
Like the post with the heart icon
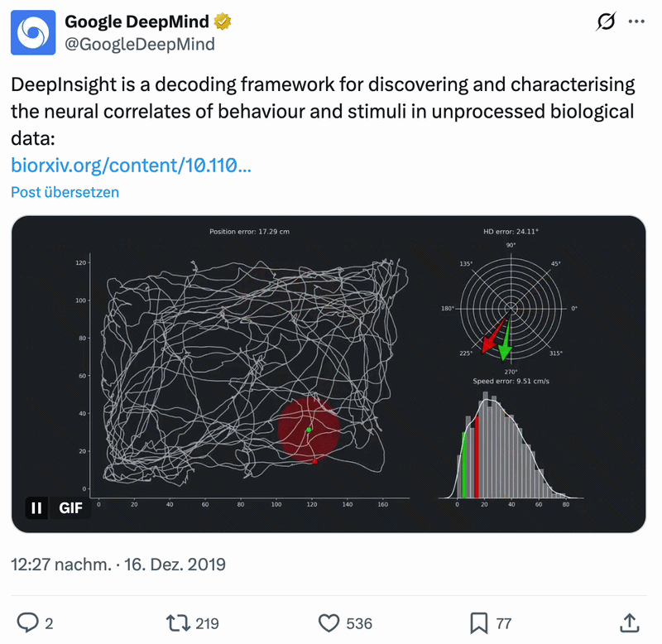point(329,622)
